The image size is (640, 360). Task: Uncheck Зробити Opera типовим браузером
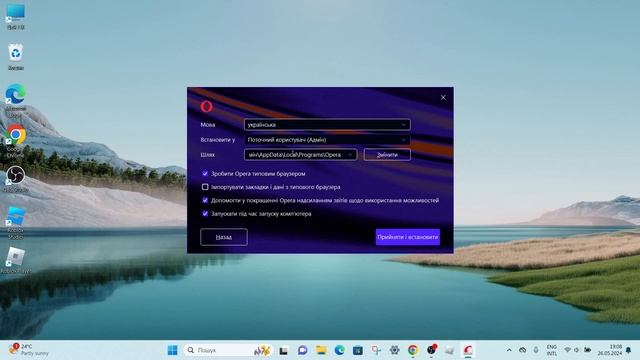(205, 173)
